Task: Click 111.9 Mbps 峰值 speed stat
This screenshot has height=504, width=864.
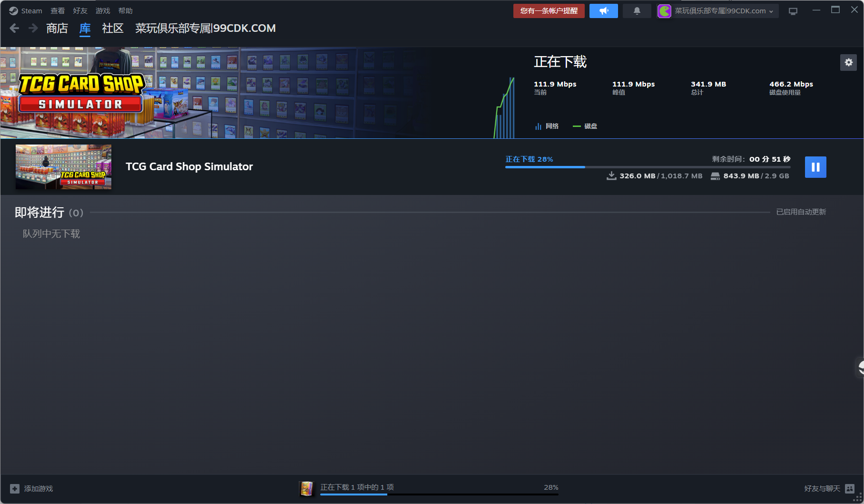Action: (633, 87)
